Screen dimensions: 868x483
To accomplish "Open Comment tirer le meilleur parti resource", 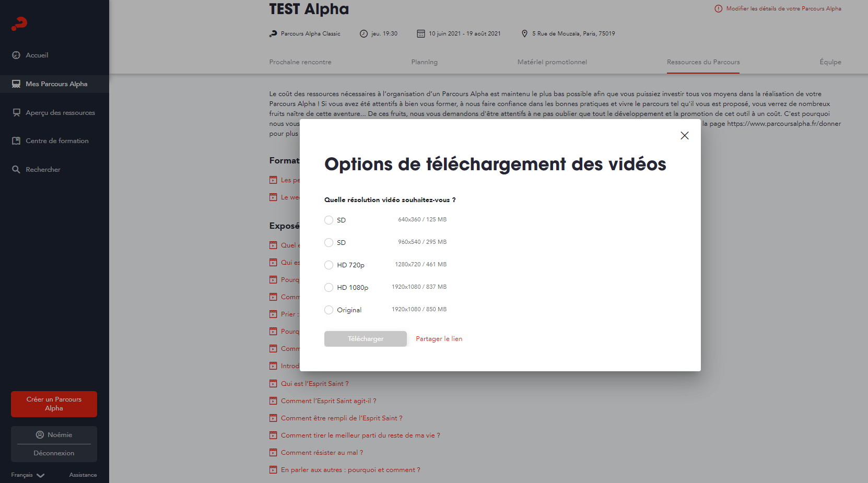I will tap(360, 435).
